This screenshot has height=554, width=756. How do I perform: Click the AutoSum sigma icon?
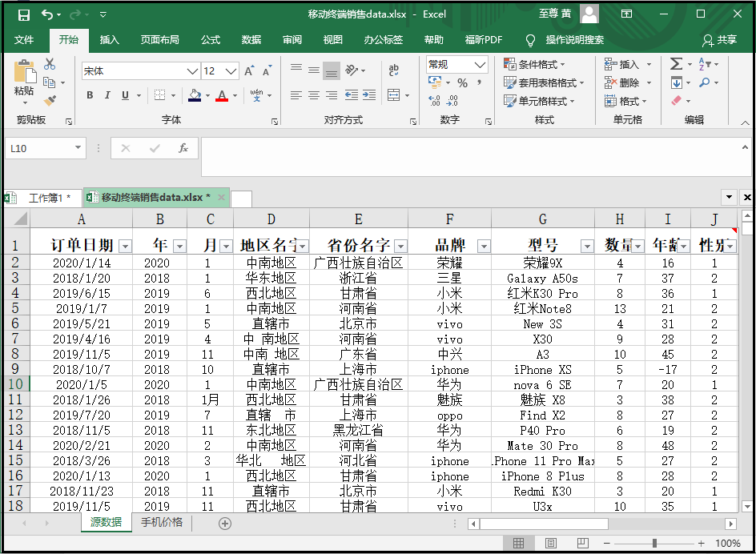677,63
